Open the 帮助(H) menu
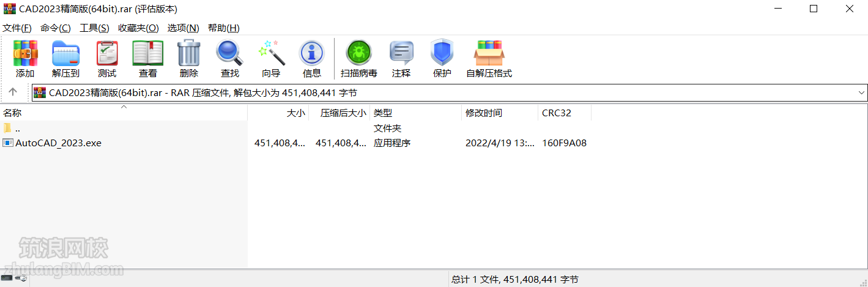Screen dimensions: 868x287 [224, 28]
